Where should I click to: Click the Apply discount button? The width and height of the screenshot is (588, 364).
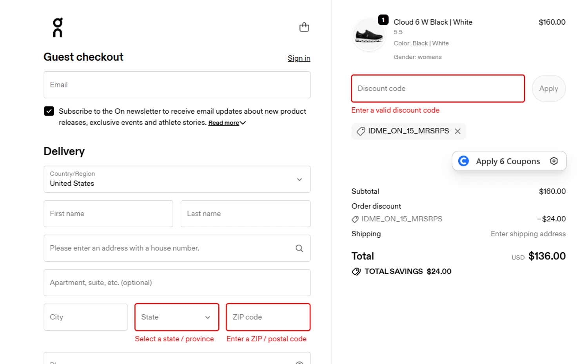point(548,89)
